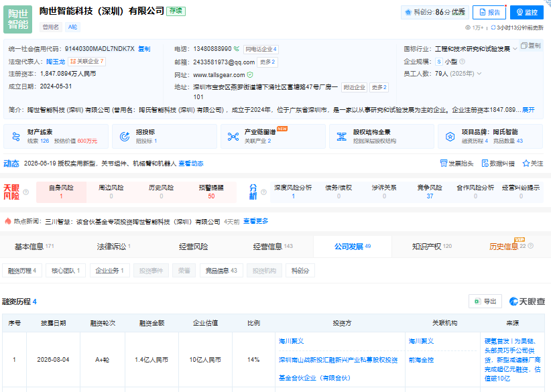Open 债务/债权 0
This screenshot has width=551, height=392.
click(x=339, y=192)
